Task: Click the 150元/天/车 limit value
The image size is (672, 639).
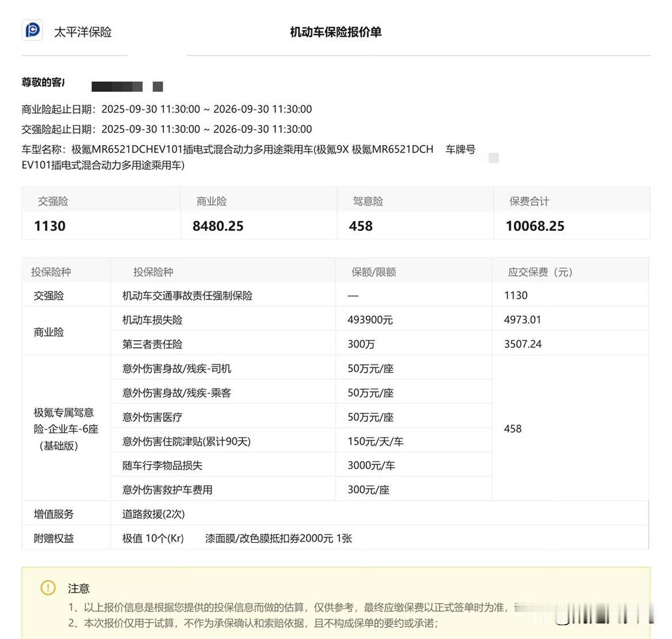Action: (376, 442)
